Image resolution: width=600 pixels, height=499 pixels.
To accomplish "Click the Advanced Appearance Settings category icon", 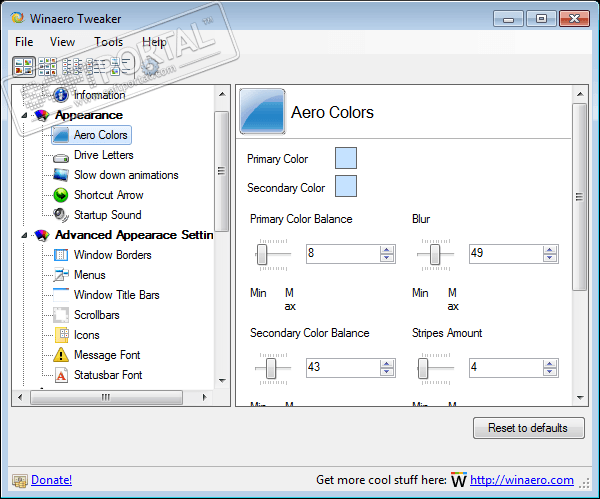I will pyautogui.click(x=42, y=235).
